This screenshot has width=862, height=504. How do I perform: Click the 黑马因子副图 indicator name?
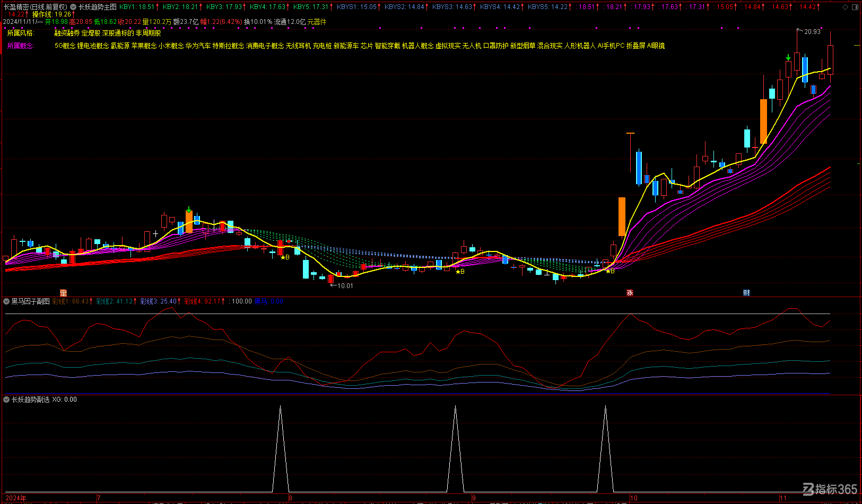click(30, 301)
